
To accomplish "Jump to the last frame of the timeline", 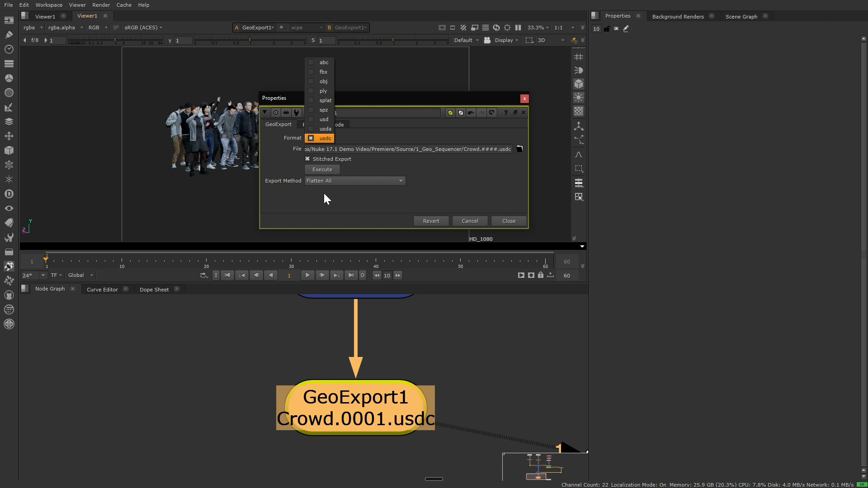I will coord(351,275).
